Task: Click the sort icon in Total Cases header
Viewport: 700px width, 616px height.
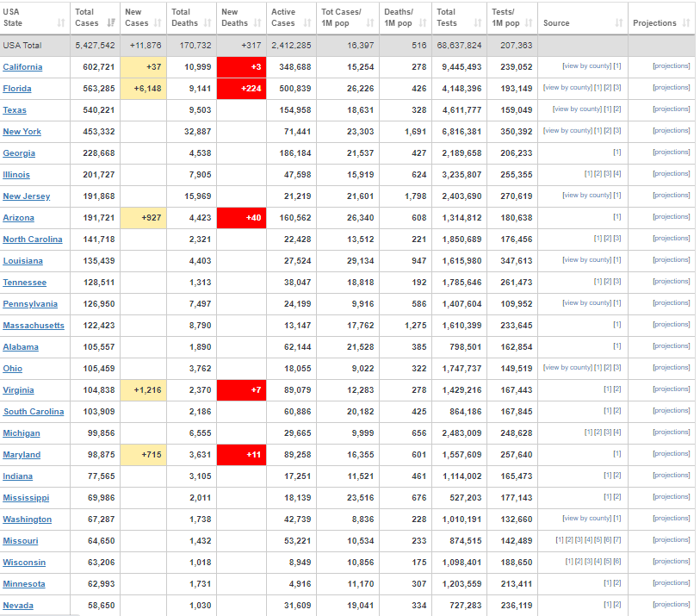Action: tap(111, 23)
